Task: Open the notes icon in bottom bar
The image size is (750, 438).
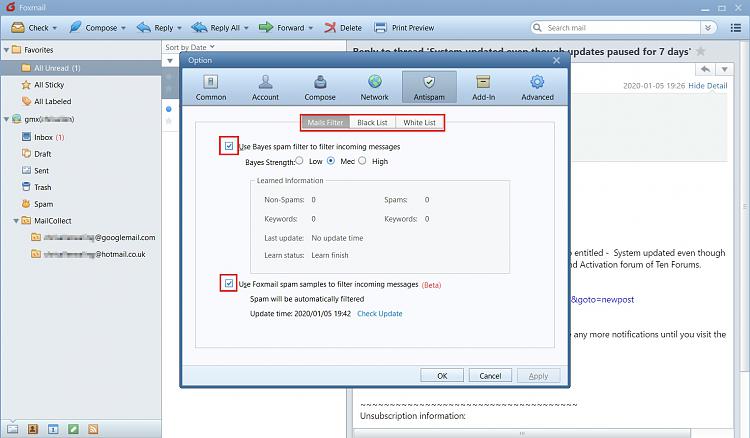Action: [x=73, y=429]
